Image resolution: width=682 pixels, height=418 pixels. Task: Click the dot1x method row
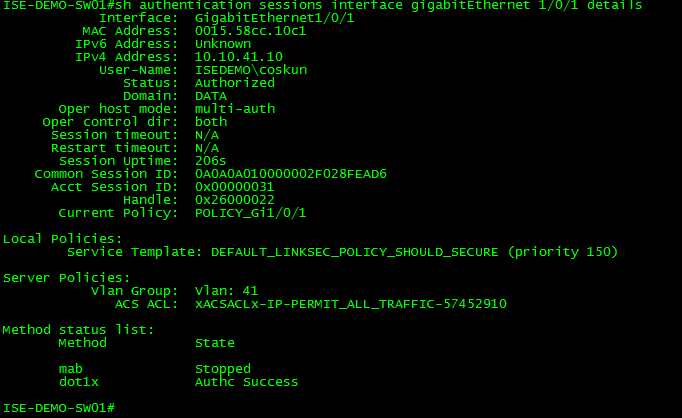pyautogui.click(x=178, y=382)
